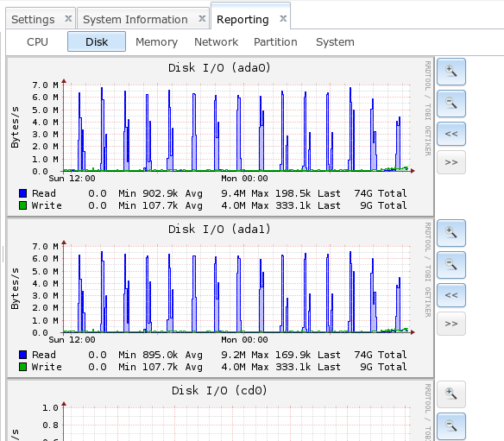Shift ada0 graph forward with >> button
This screenshot has width=504, height=441.
pyautogui.click(x=451, y=162)
